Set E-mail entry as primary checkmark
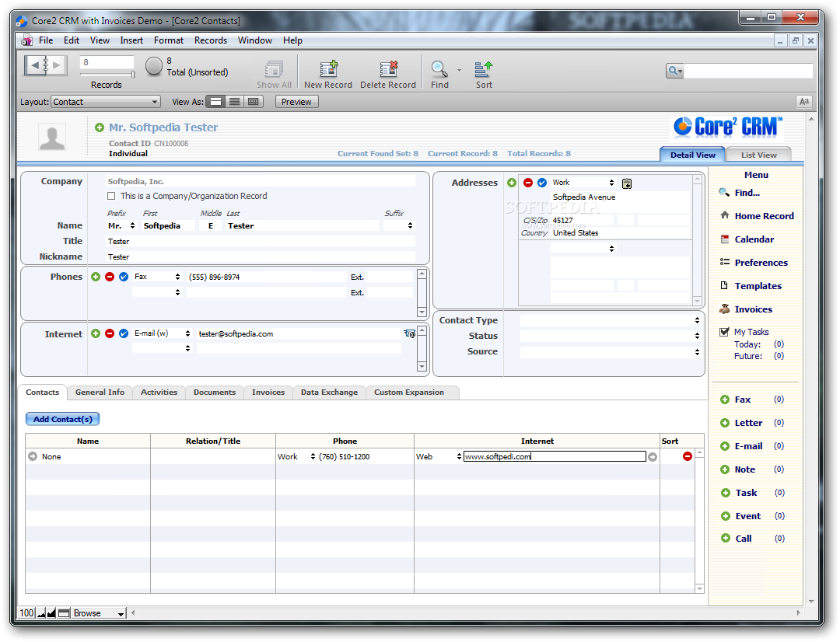 tap(124, 333)
